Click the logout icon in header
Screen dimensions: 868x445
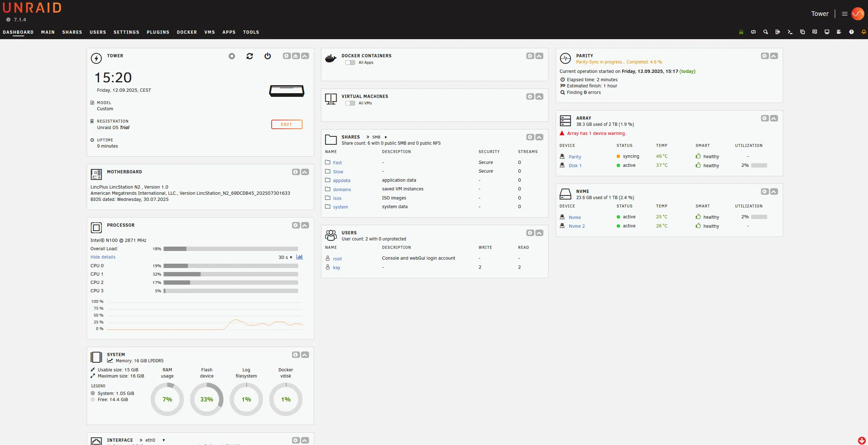[x=778, y=32]
